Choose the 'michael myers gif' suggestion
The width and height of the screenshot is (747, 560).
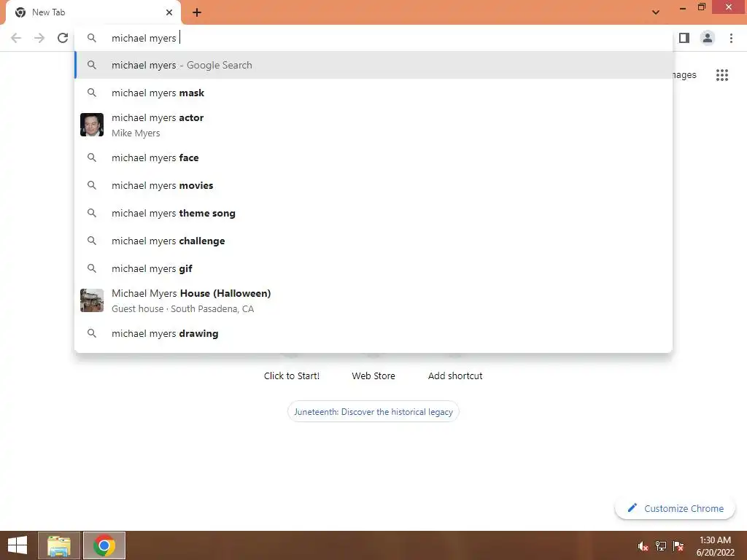373,268
